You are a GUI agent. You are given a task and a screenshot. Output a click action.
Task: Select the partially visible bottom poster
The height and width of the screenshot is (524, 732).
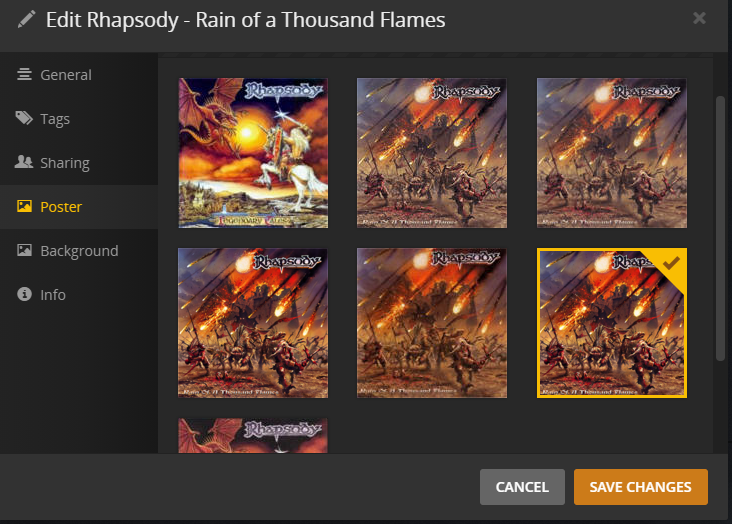(253, 435)
